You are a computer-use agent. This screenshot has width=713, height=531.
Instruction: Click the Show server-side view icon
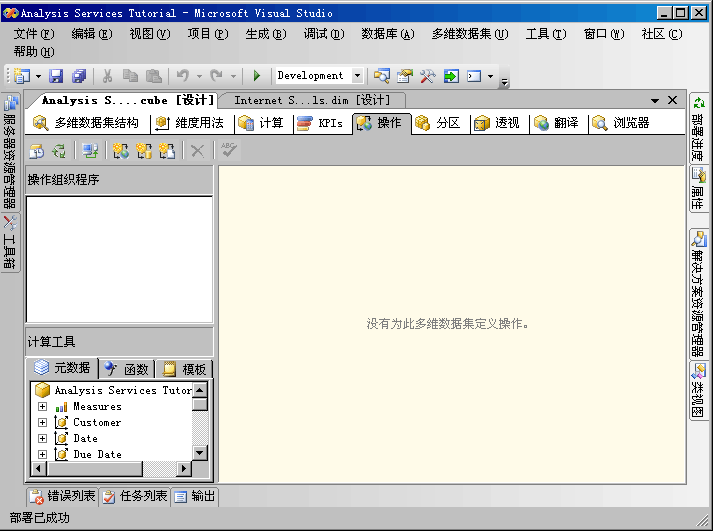[x=90, y=150]
